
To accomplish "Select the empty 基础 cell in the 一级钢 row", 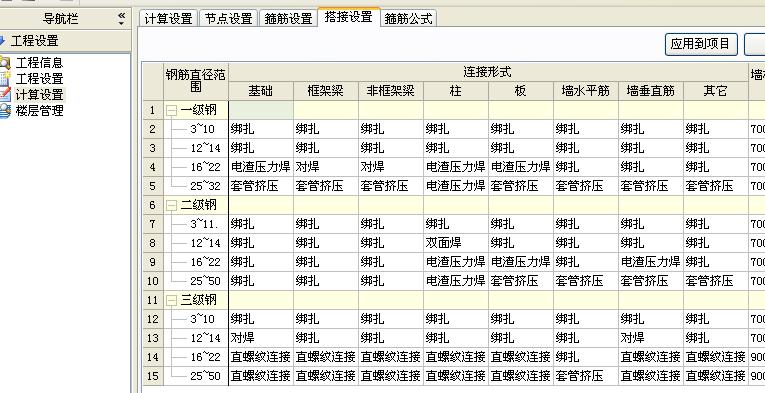I will pyautogui.click(x=261, y=111).
